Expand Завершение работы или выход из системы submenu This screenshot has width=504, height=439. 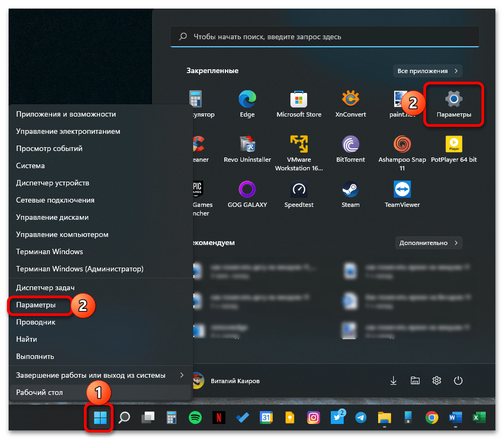(x=101, y=375)
